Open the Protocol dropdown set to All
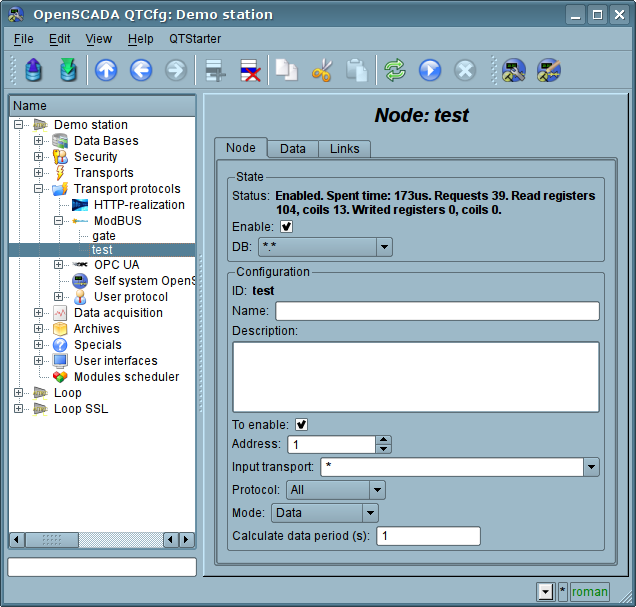The height and width of the screenshot is (607, 636). (x=336, y=490)
